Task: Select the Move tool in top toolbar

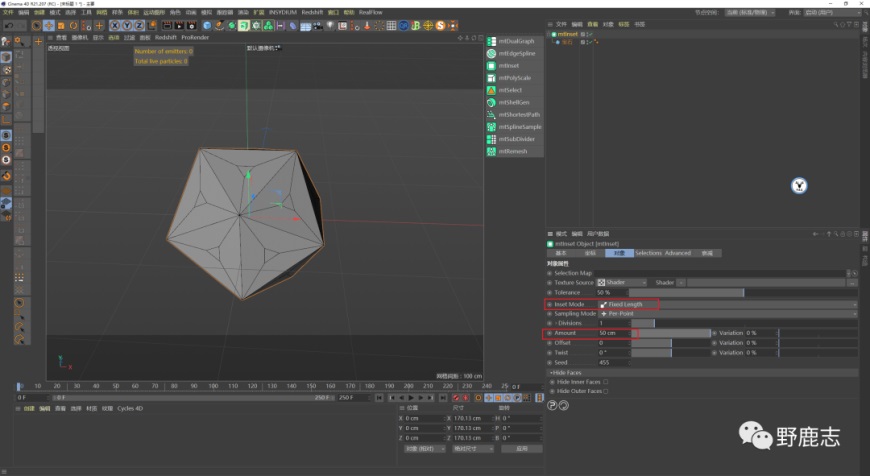Action: (x=49, y=26)
